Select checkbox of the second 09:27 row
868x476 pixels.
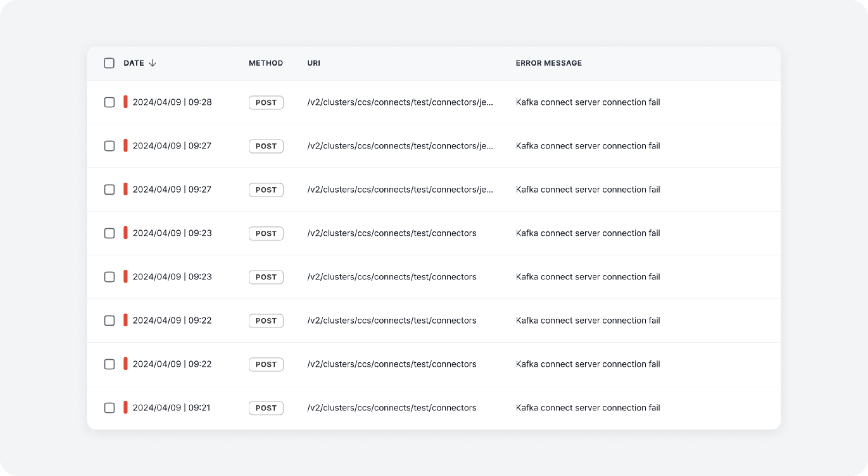point(109,190)
